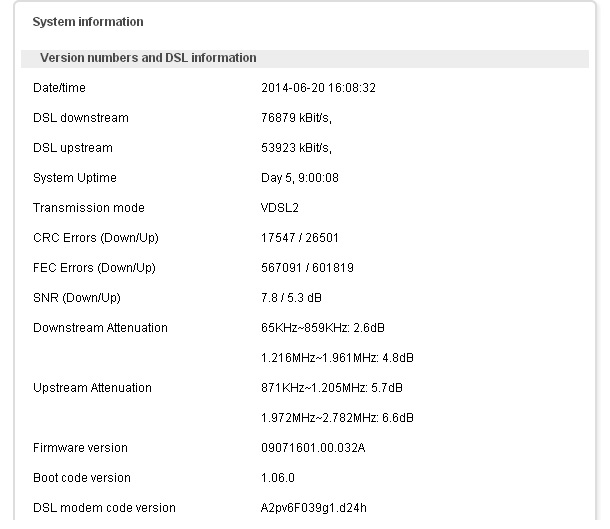Viewport: 610px width, 529px height.
Task: Click the CRC Errors (Down/Up) label
Action: 96,238
